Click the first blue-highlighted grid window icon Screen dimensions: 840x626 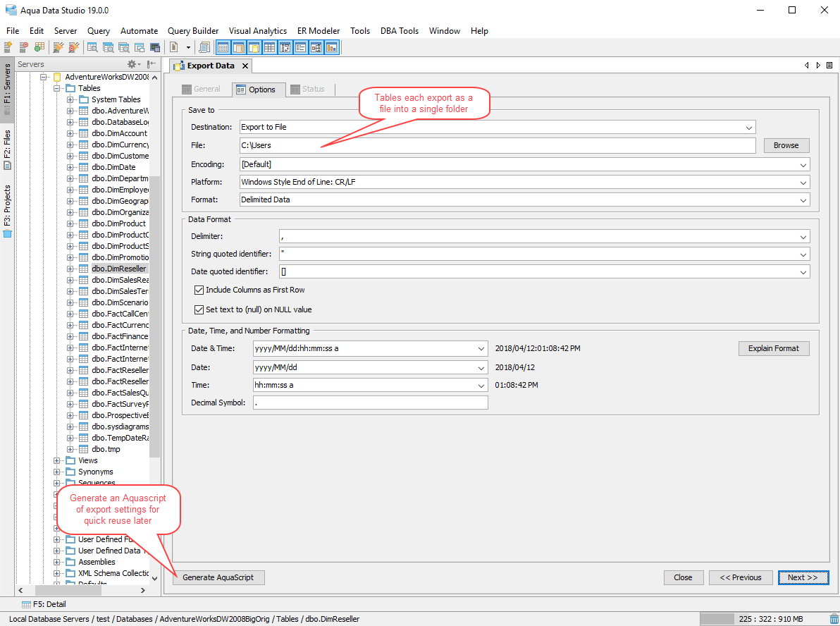coord(223,48)
